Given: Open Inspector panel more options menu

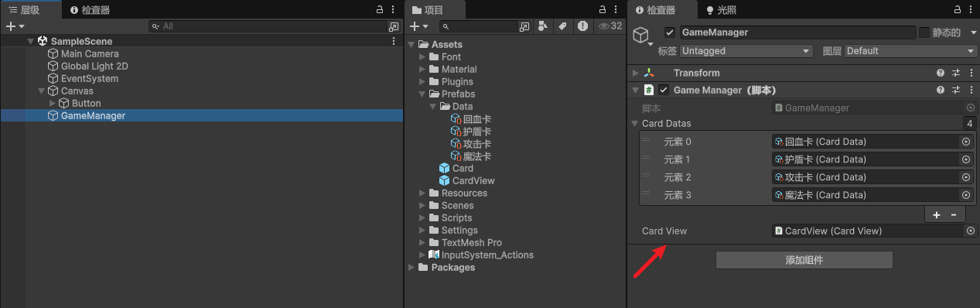Looking at the screenshot, I should tap(970, 9).
